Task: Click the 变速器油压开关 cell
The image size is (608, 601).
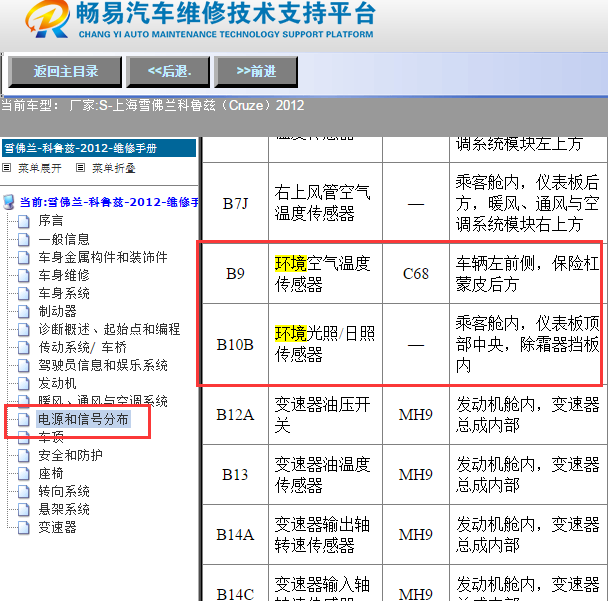Action: tap(325, 415)
